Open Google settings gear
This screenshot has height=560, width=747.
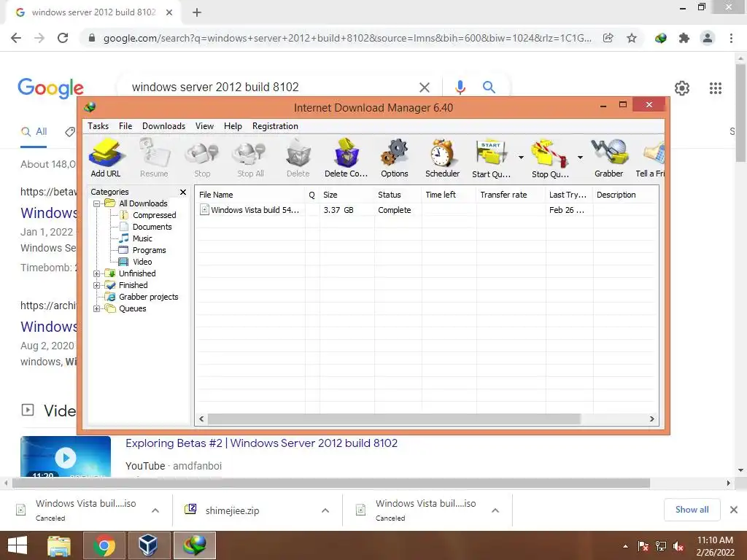tap(682, 88)
